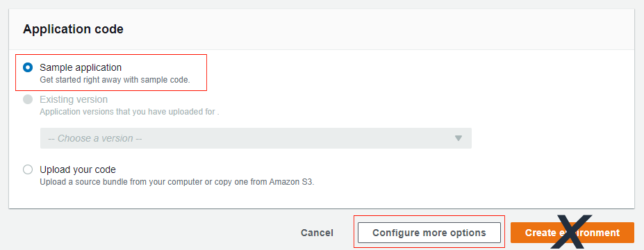Click the orange Create environment button
This screenshot has height=250, width=644.
point(572,233)
